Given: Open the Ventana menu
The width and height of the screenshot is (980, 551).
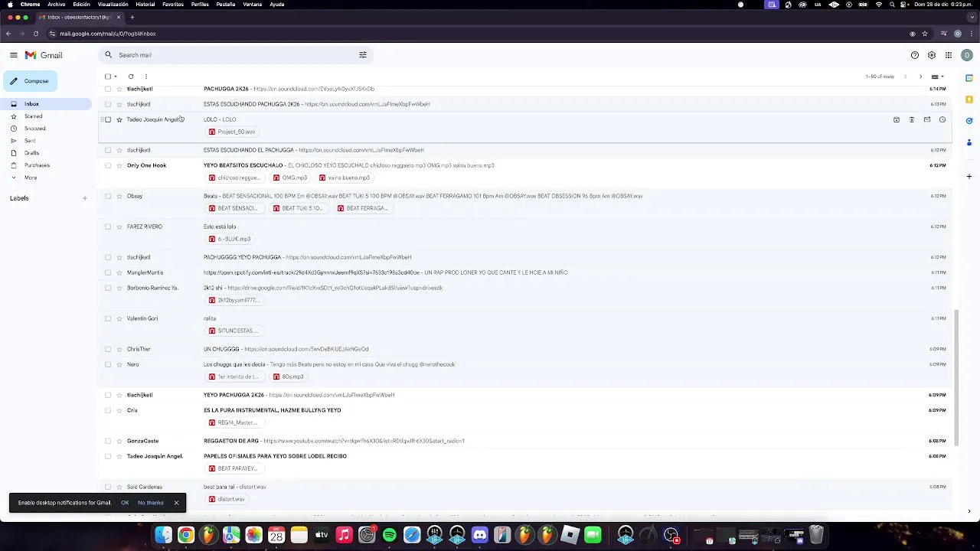Looking at the screenshot, I should [x=252, y=4].
